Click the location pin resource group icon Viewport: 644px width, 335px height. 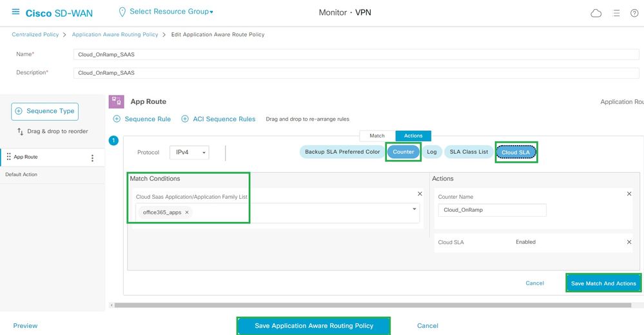point(122,12)
